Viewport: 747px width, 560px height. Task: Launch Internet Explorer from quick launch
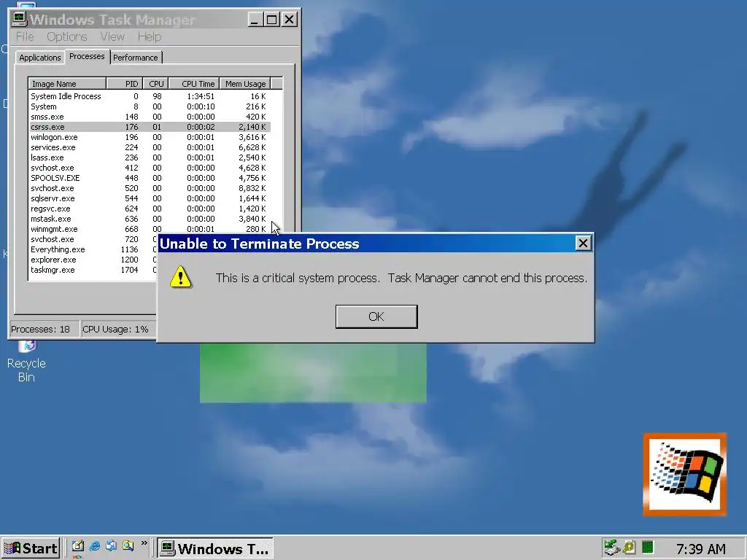pos(94,545)
